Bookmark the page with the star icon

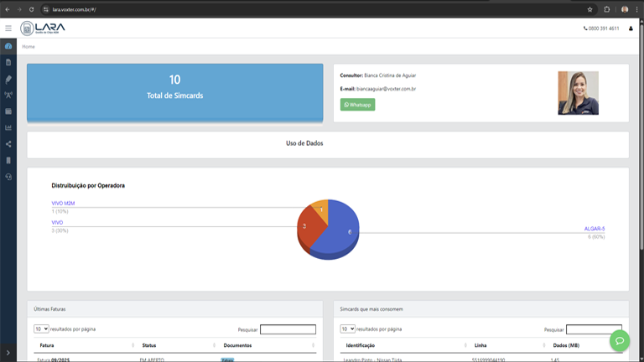[x=590, y=9]
